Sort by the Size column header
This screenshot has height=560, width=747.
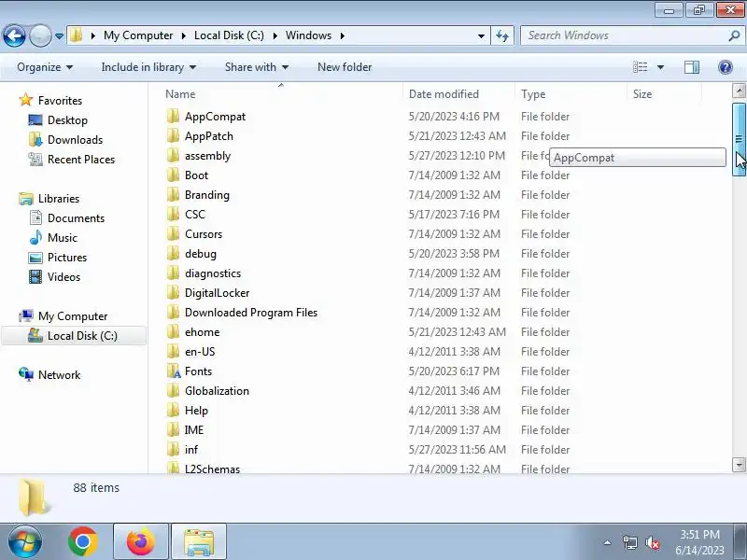pyautogui.click(x=642, y=94)
